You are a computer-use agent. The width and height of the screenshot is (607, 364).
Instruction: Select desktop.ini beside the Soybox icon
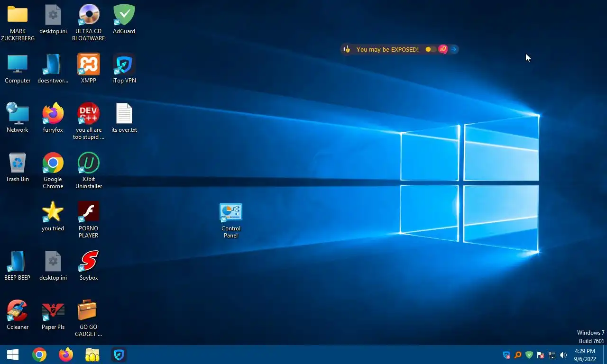(x=53, y=265)
